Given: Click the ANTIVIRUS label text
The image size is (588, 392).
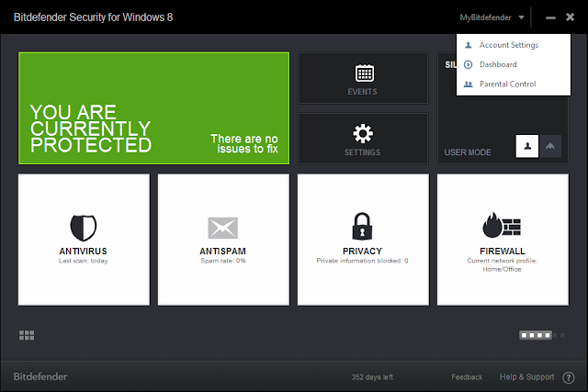Looking at the screenshot, I should tap(84, 252).
